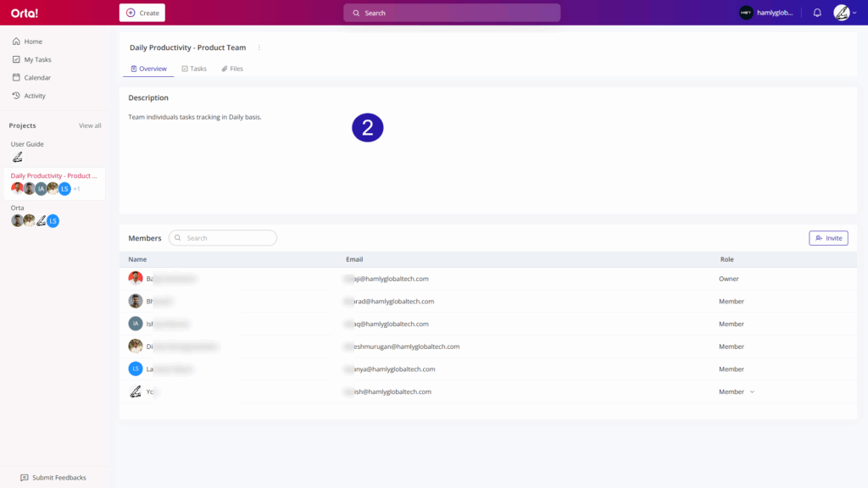868x488 pixels.
Task: Open Activity from the sidebar
Action: coord(35,96)
